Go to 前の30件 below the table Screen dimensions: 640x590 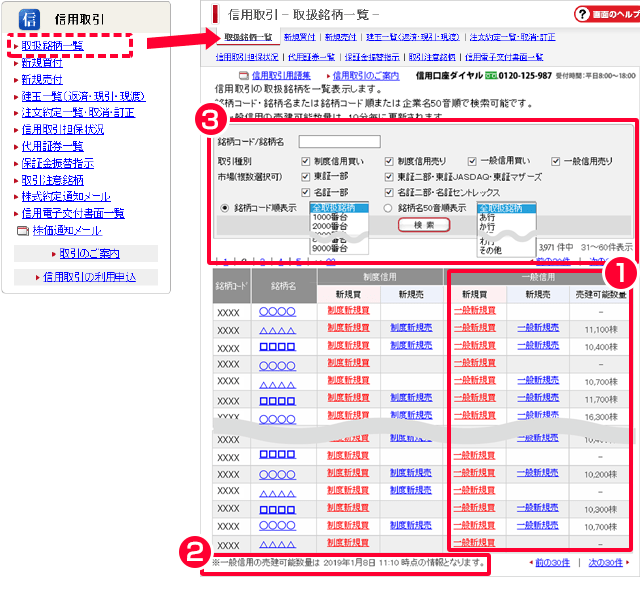[x=552, y=563]
